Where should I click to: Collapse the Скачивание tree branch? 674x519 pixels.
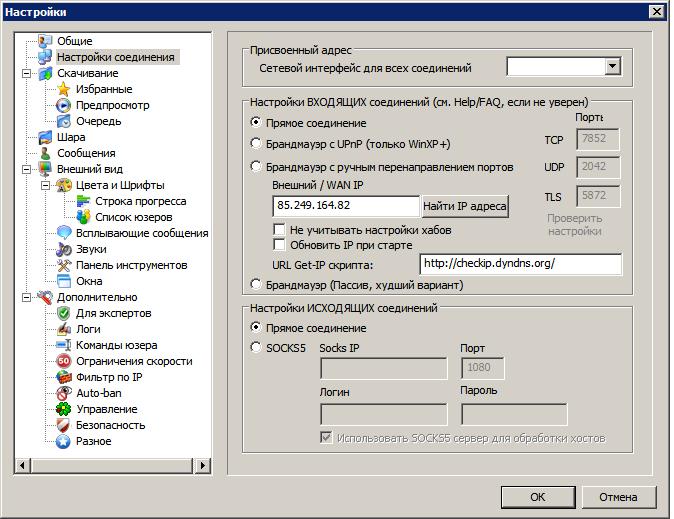click(x=27, y=74)
